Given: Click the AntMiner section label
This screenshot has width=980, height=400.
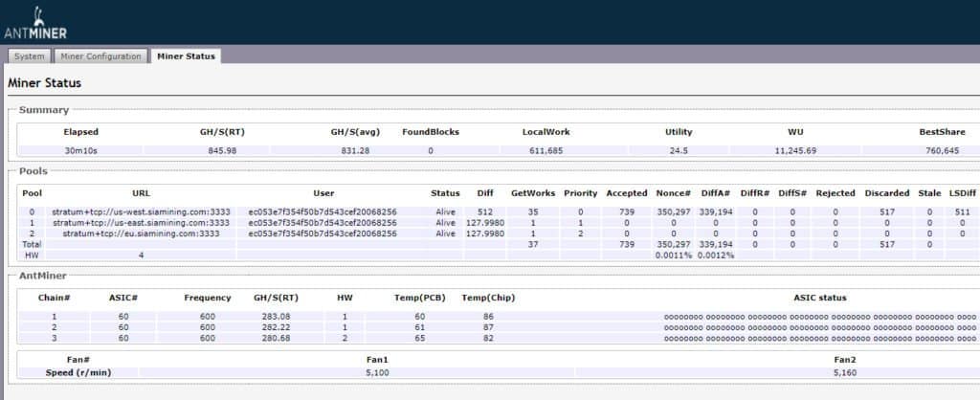Looking at the screenshot, I should tap(43, 275).
